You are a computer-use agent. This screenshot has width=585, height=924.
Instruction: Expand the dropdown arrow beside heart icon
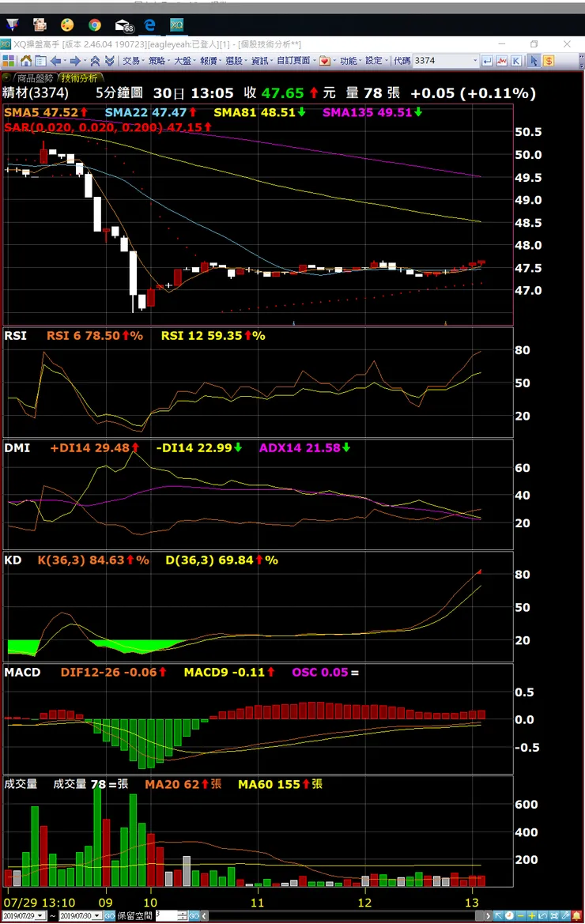coord(334,61)
